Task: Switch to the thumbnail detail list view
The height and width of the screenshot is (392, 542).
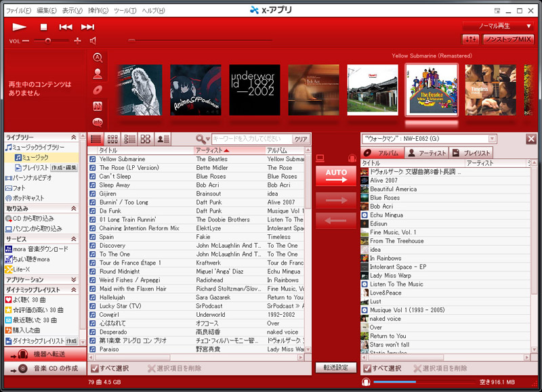Action: pyautogui.click(x=129, y=139)
